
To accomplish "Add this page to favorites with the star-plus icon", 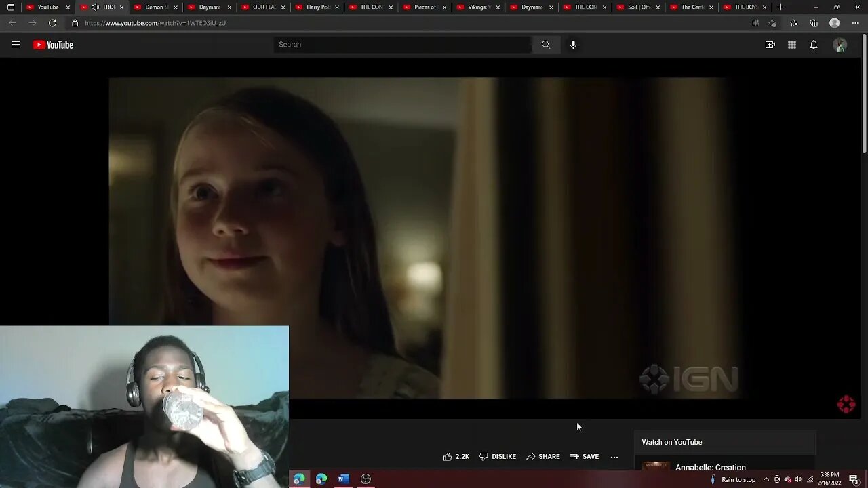I will click(x=772, y=23).
